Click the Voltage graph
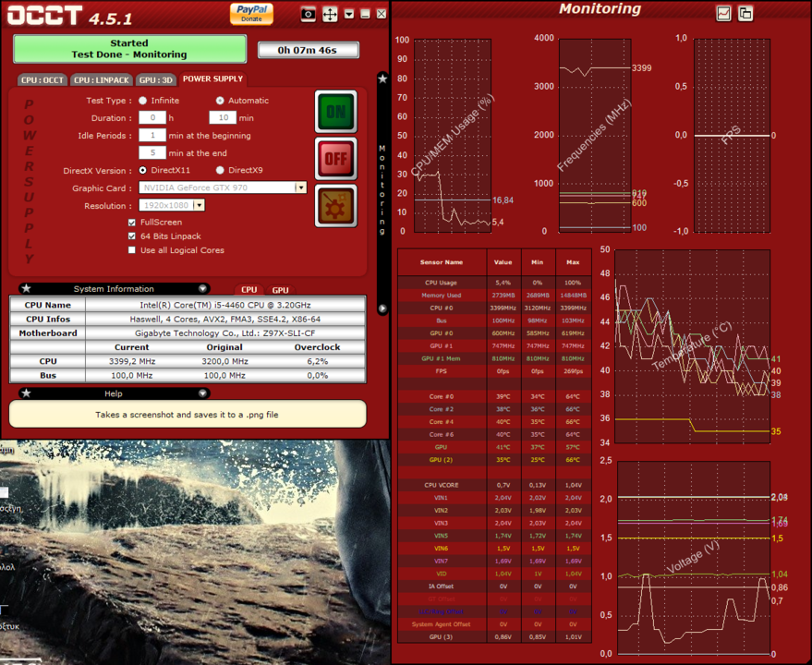This screenshot has width=812, height=665. (x=695, y=558)
